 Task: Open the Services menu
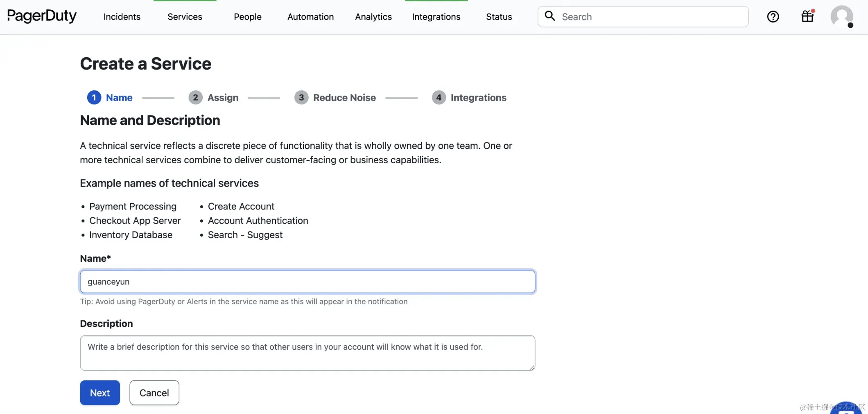point(185,17)
